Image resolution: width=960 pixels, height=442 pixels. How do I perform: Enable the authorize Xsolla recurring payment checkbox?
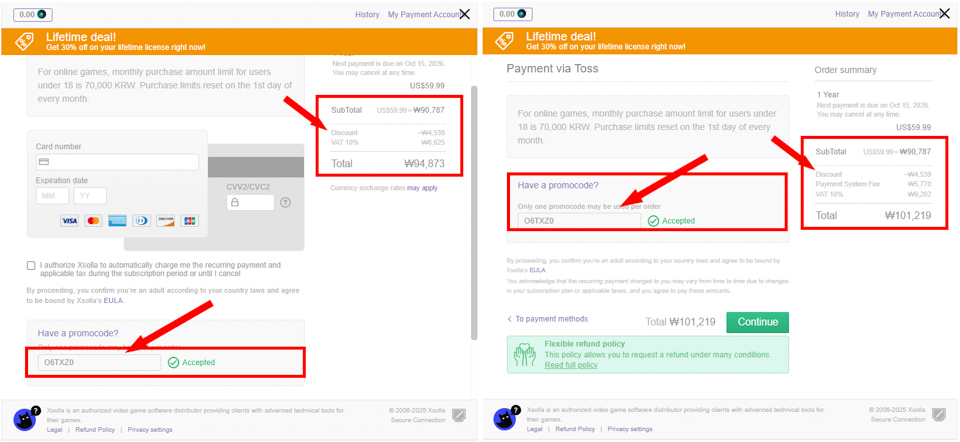click(x=31, y=266)
